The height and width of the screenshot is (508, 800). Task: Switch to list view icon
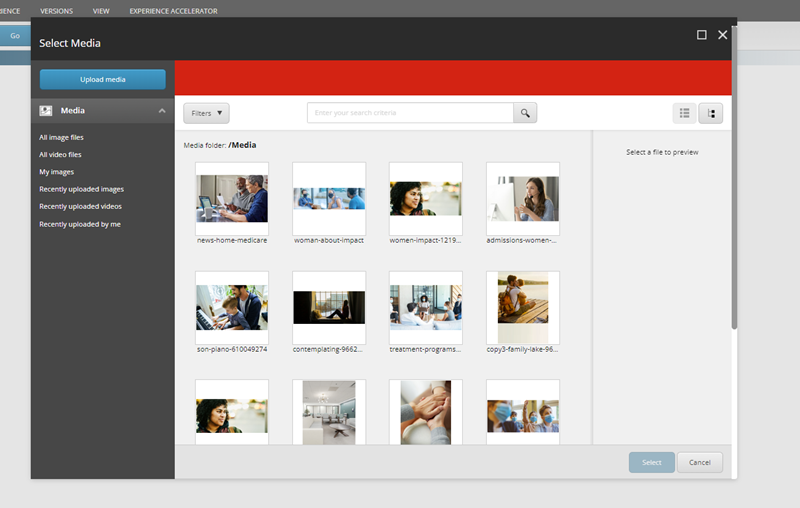point(685,113)
